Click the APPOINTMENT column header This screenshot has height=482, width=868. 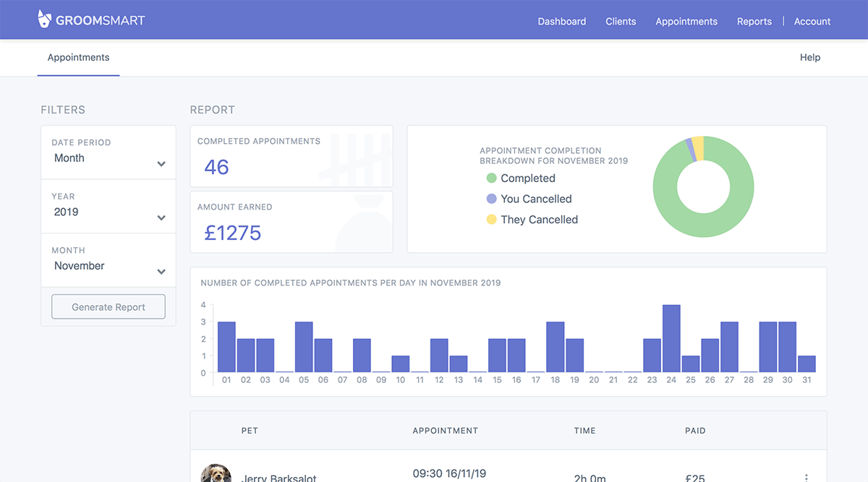[445, 431]
